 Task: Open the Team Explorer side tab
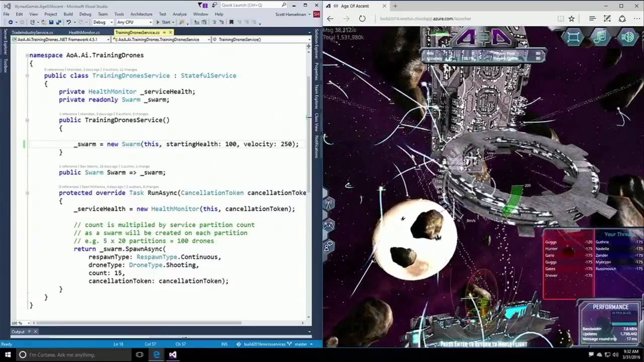click(317, 97)
